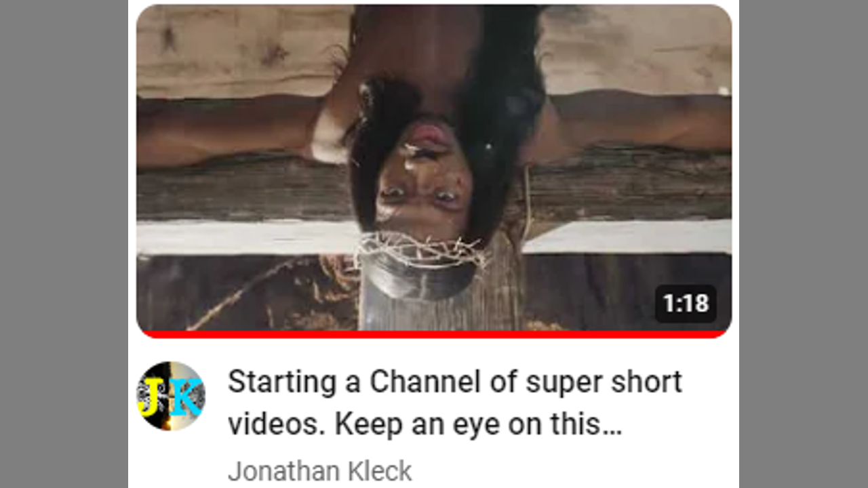The height and width of the screenshot is (488, 868).
Task: Click the 1:18 duration badge
Action: 686,304
